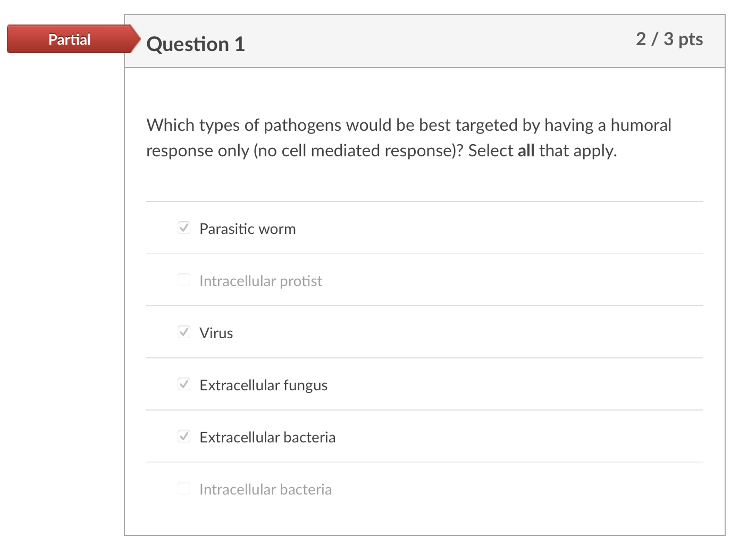The height and width of the screenshot is (544, 756).
Task: Select the Intracellular protist answer label
Action: click(261, 281)
